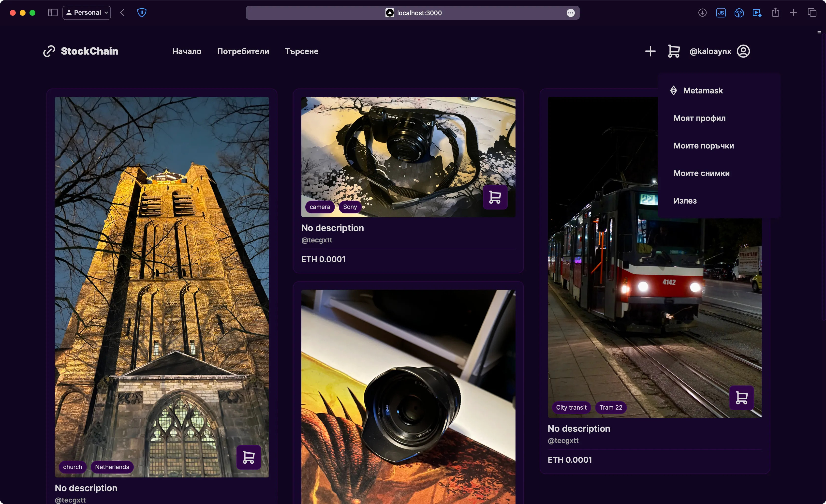Open the Търсене nav tab

[302, 51]
